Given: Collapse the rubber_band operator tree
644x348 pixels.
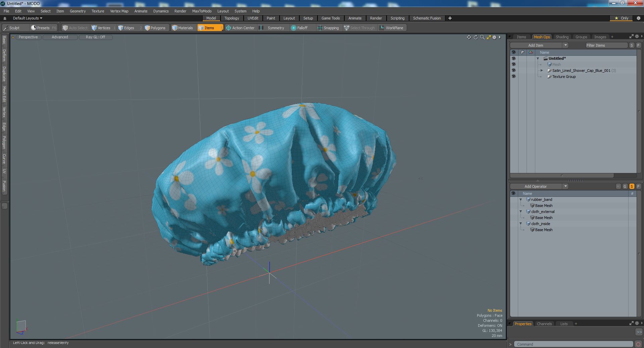Looking at the screenshot, I should pos(521,200).
